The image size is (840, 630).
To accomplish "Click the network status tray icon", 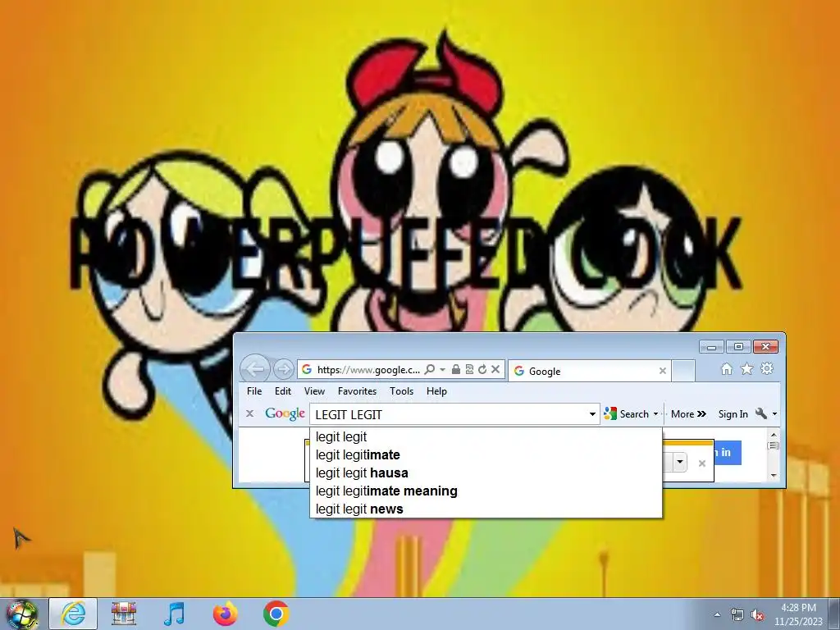I will coord(737,614).
